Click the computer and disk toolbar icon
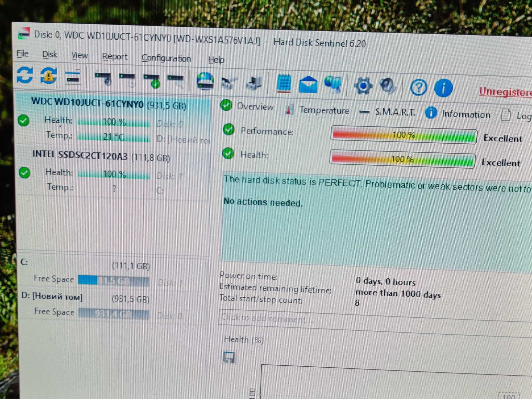 point(254,84)
